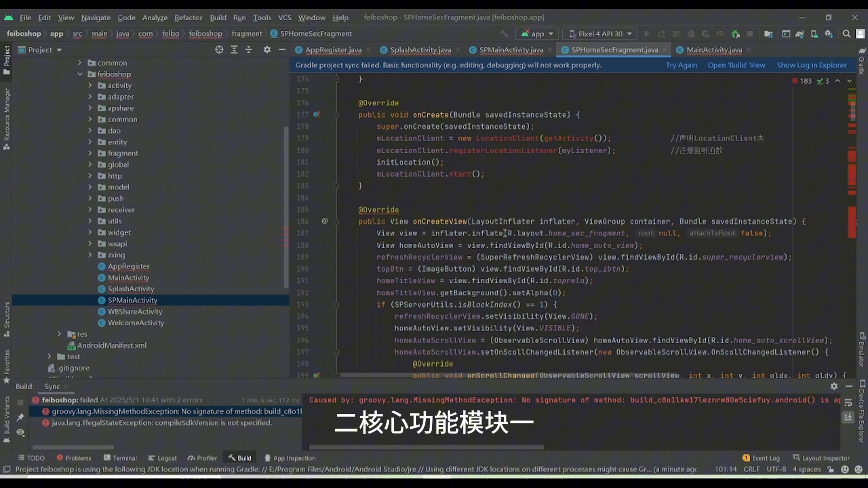
Task: Open the AVD Manager icon
Action: [x=814, y=34]
